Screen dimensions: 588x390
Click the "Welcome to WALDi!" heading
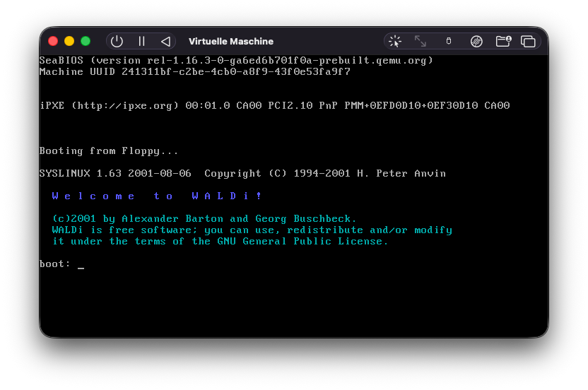click(x=157, y=196)
